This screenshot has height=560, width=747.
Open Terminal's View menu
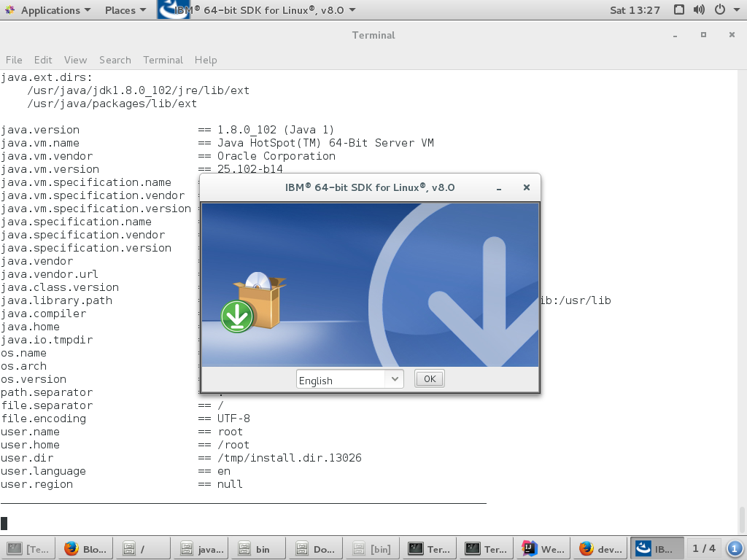(x=75, y=60)
